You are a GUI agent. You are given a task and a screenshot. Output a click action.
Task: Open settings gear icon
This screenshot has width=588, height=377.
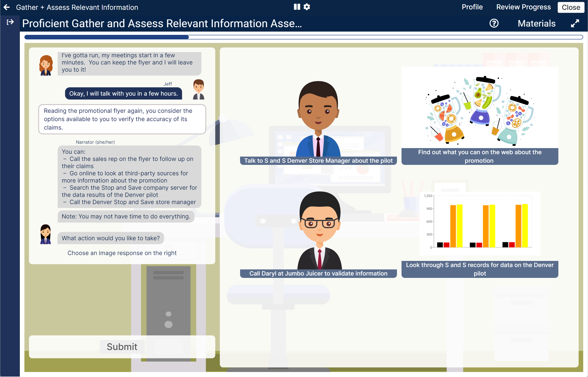(x=307, y=7)
